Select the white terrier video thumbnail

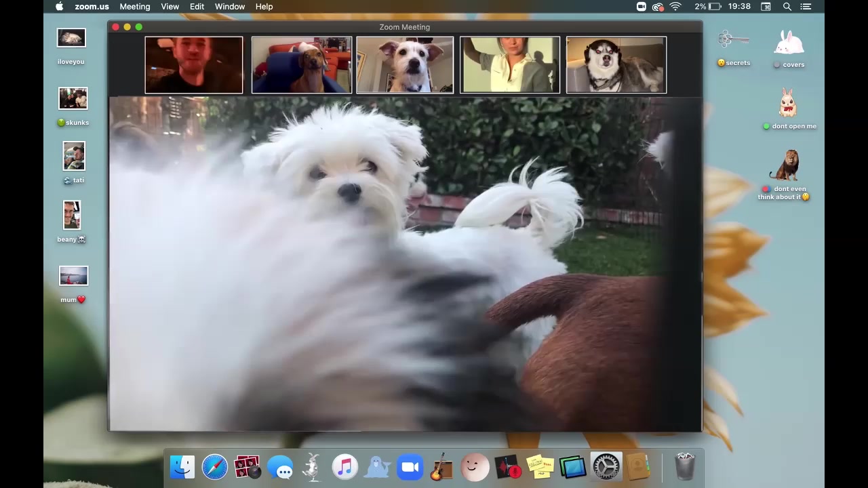[405, 64]
